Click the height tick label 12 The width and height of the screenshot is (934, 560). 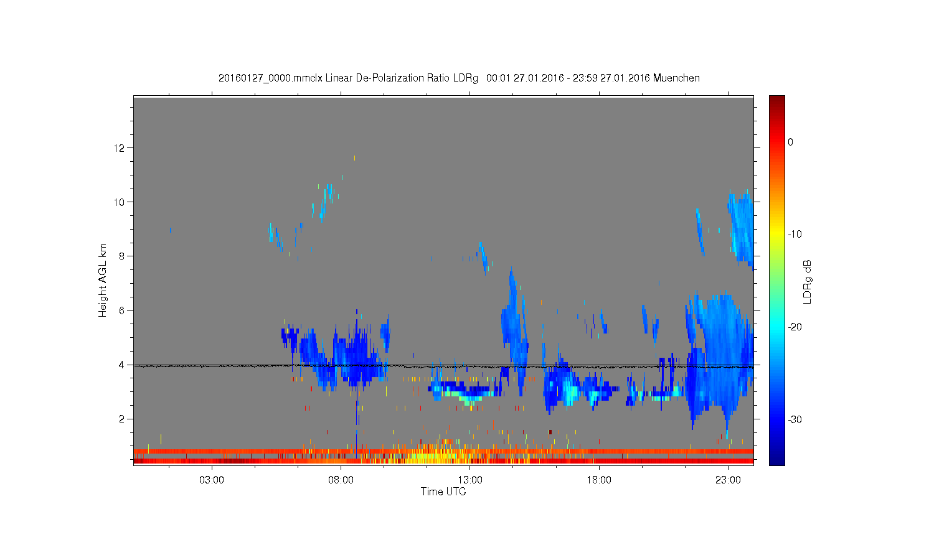pos(120,147)
